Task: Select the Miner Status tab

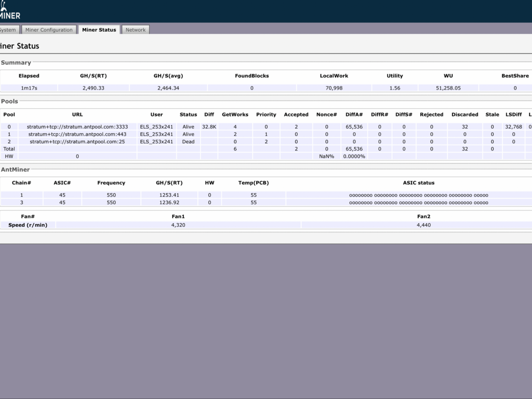Action: [x=99, y=30]
